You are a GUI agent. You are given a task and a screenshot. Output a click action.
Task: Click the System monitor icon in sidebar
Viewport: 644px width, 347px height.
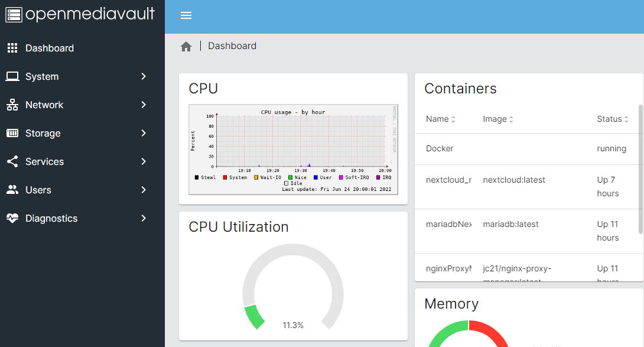point(12,76)
